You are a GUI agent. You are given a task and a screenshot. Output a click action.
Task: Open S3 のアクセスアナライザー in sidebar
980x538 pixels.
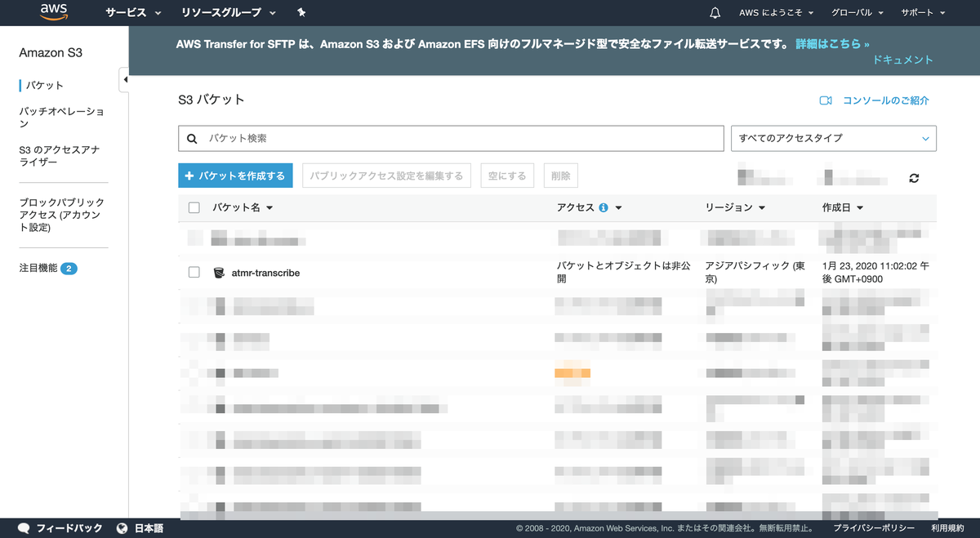click(x=60, y=156)
